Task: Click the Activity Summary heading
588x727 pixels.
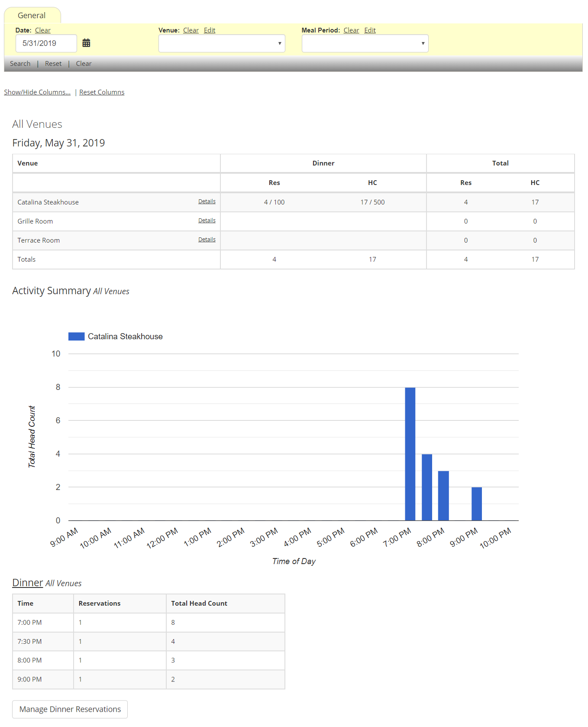Action: [52, 291]
